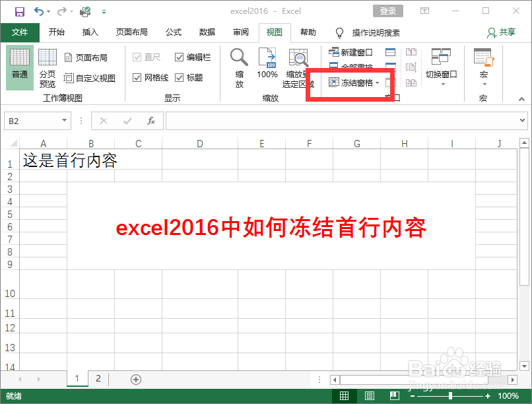Click the 拆分 split window icon
The image size is (532, 404).
[x=391, y=52]
